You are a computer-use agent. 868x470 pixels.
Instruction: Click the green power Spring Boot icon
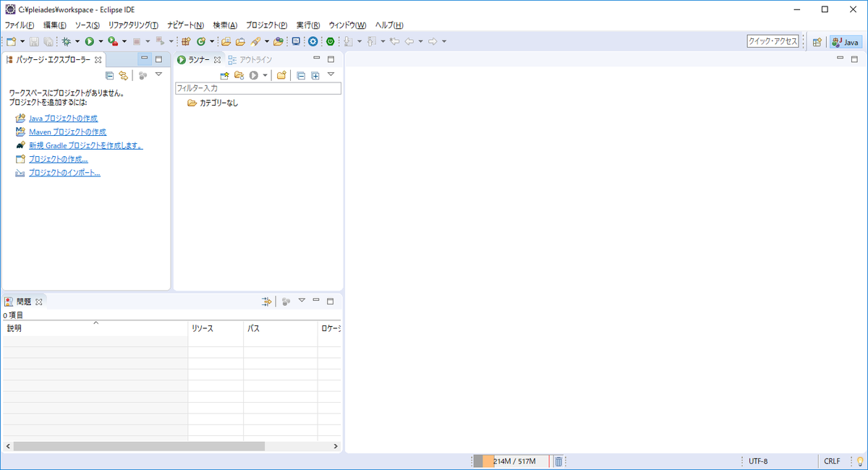point(330,41)
